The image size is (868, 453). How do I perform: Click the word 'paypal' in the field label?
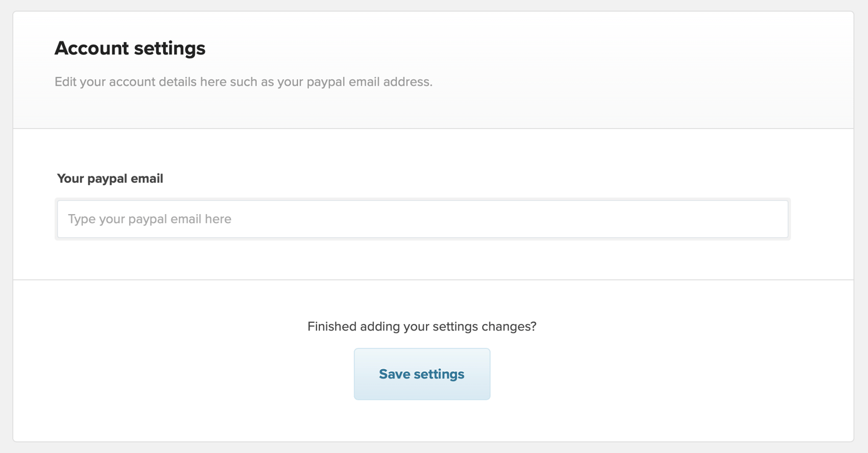pos(108,179)
